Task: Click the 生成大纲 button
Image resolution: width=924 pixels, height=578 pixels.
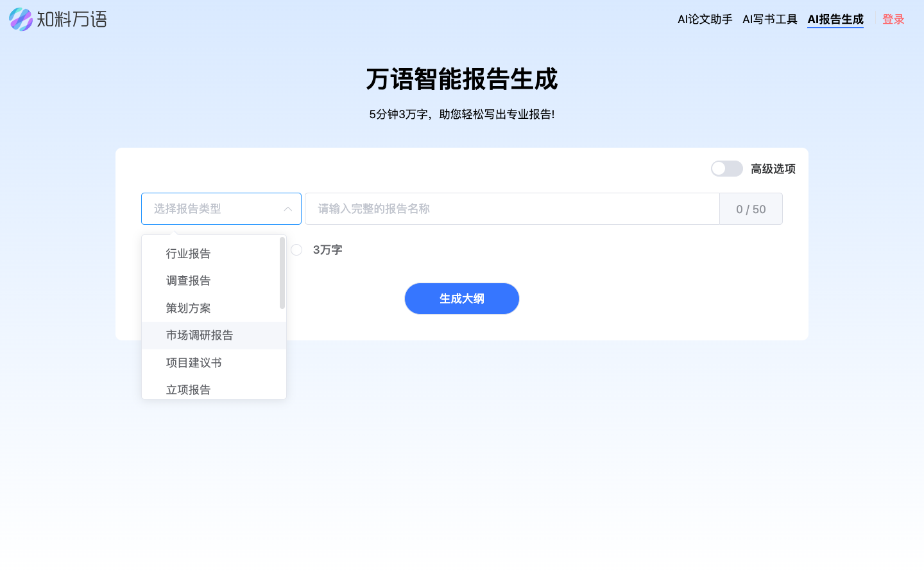Action: pyautogui.click(x=461, y=298)
